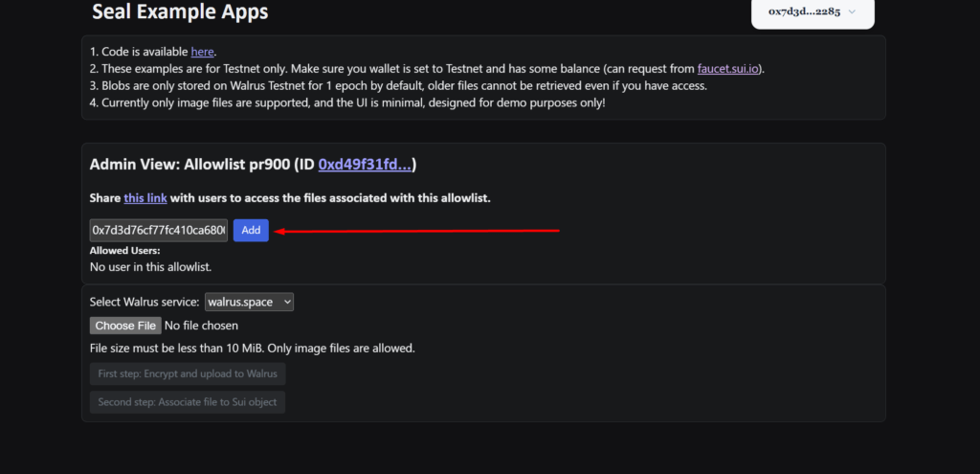
Task: Open the code repository "here" link
Action: tap(203, 52)
